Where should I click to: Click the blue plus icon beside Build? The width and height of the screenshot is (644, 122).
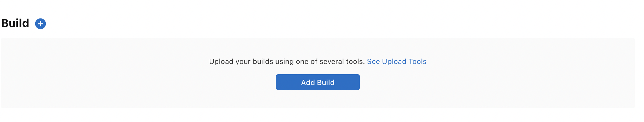pyautogui.click(x=40, y=24)
